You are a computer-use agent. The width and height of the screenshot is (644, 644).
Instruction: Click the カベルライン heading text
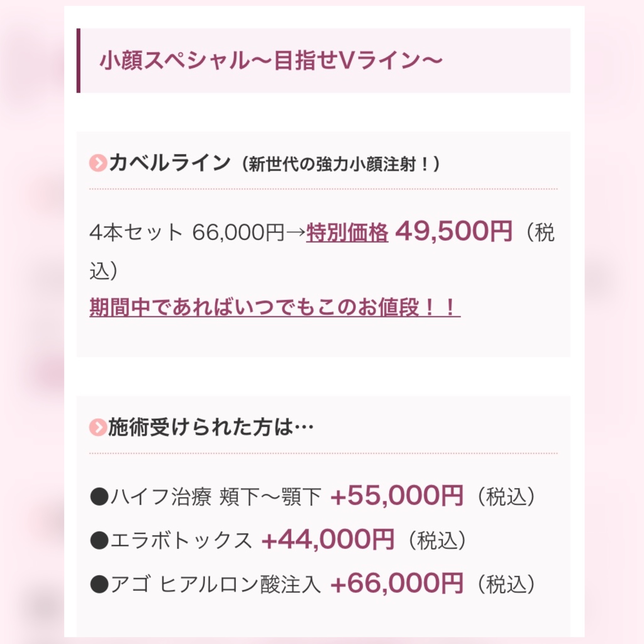170,163
